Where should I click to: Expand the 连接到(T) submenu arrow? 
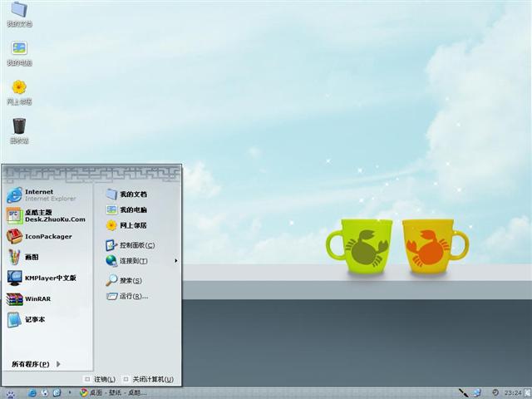tap(175, 260)
